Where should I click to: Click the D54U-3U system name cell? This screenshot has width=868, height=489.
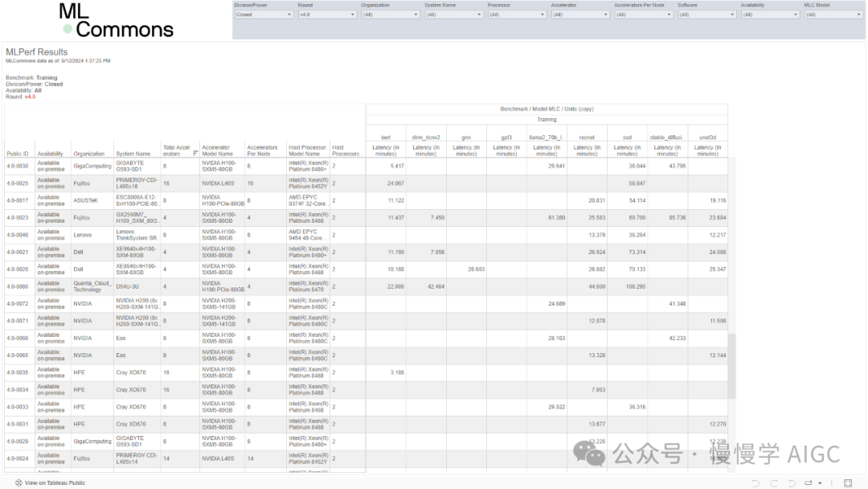[127, 286]
